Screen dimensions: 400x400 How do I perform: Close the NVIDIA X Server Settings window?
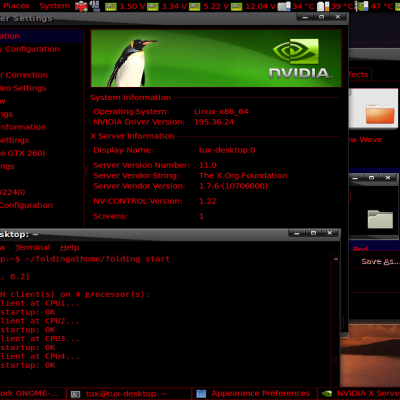338,17
